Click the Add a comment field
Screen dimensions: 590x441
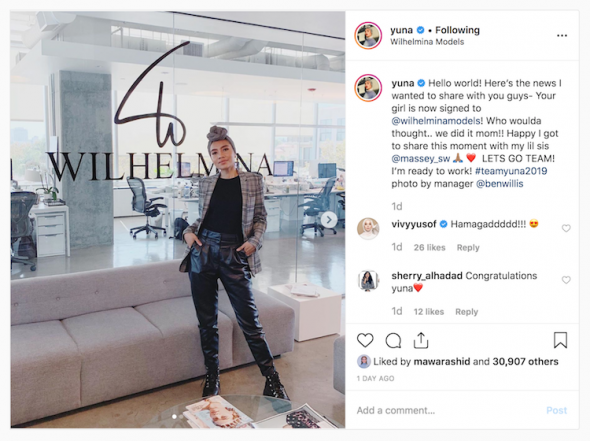[x=448, y=410]
